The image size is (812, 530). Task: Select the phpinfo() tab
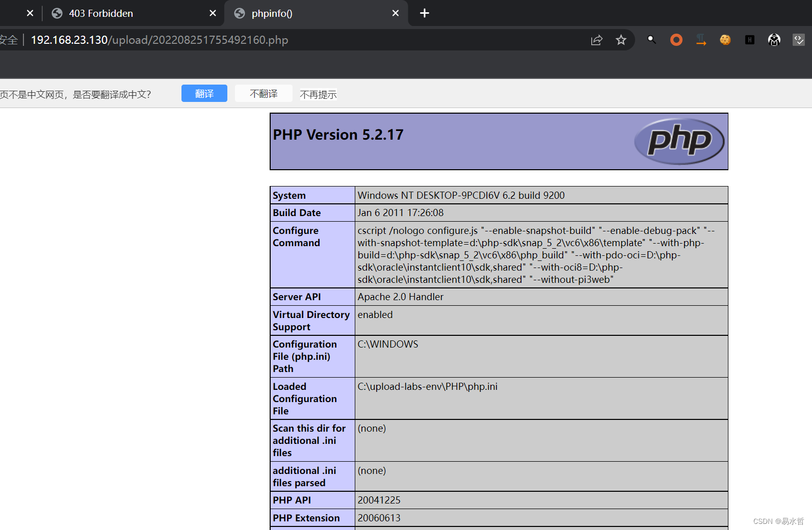[316, 13]
